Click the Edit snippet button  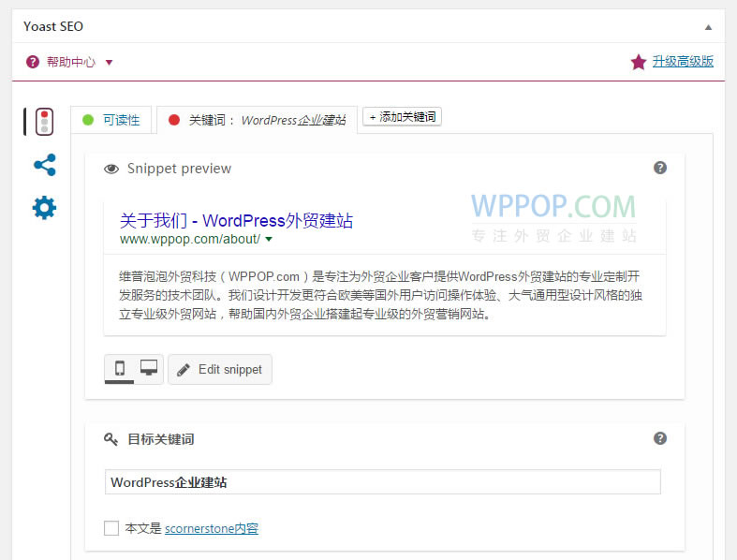point(220,370)
